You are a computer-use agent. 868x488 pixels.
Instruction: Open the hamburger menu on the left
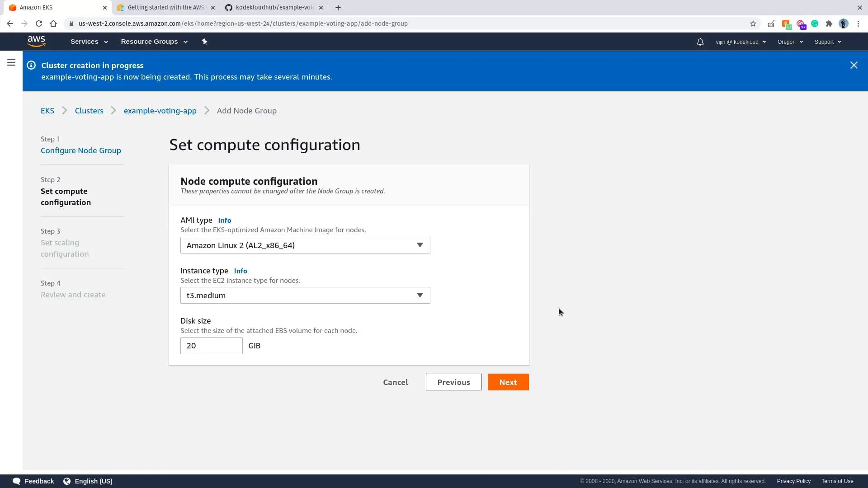[x=11, y=63]
